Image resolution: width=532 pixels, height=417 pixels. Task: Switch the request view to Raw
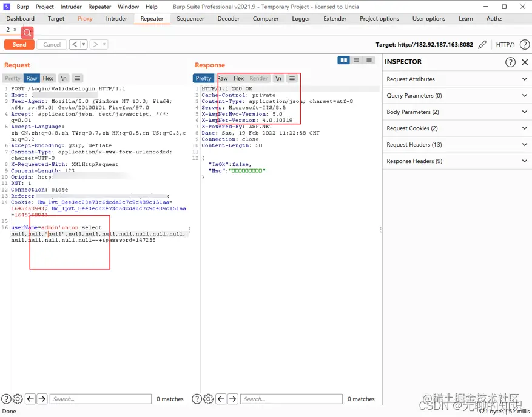32,78
